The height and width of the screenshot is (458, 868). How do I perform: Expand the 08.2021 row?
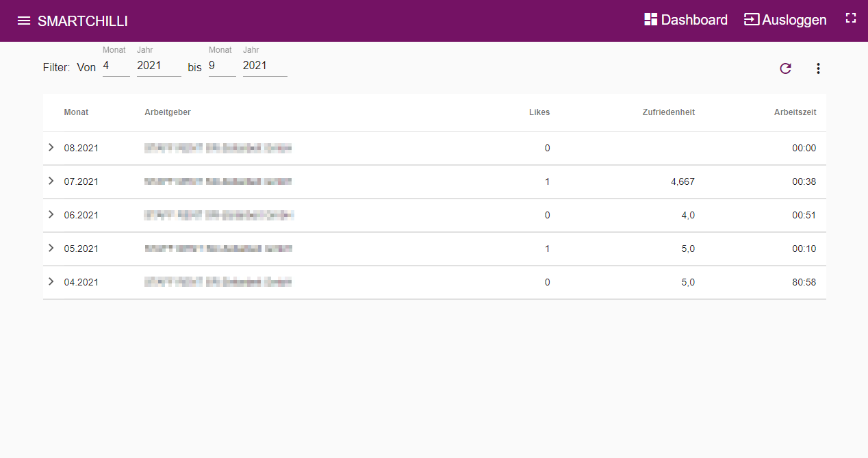tap(51, 147)
